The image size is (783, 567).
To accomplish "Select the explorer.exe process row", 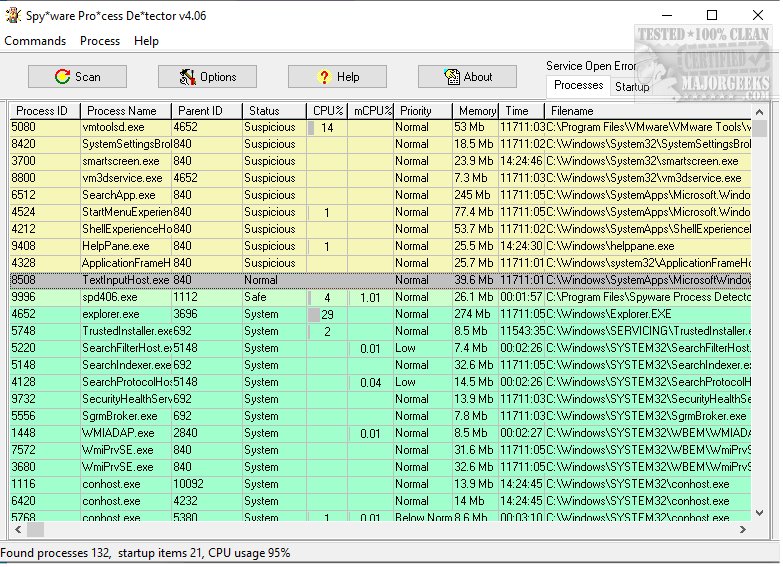I will [x=380, y=314].
